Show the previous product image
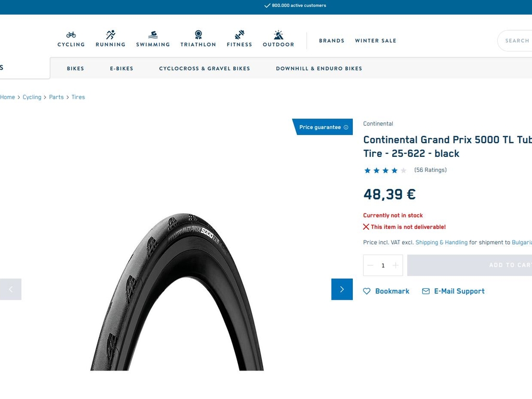Image resolution: width=532 pixels, height=399 pixels. pyautogui.click(x=10, y=289)
